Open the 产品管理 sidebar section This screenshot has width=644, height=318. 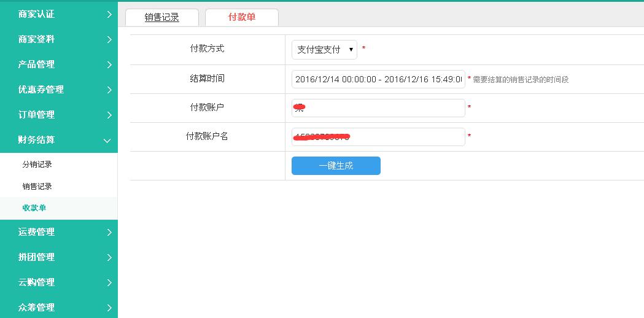37,64
